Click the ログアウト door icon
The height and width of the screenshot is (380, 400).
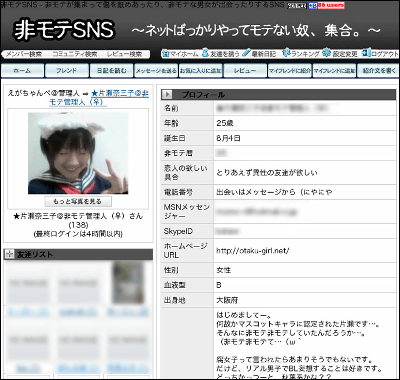click(x=366, y=53)
